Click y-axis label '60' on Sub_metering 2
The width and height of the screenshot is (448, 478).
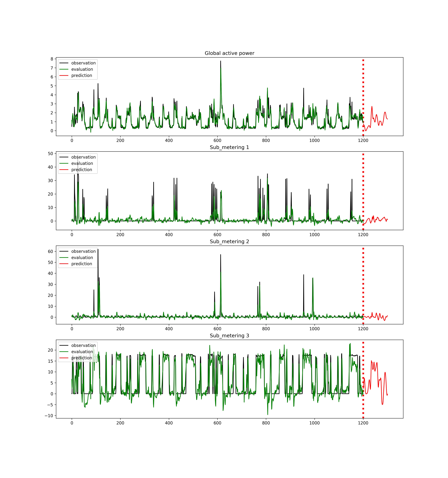tap(50, 252)
